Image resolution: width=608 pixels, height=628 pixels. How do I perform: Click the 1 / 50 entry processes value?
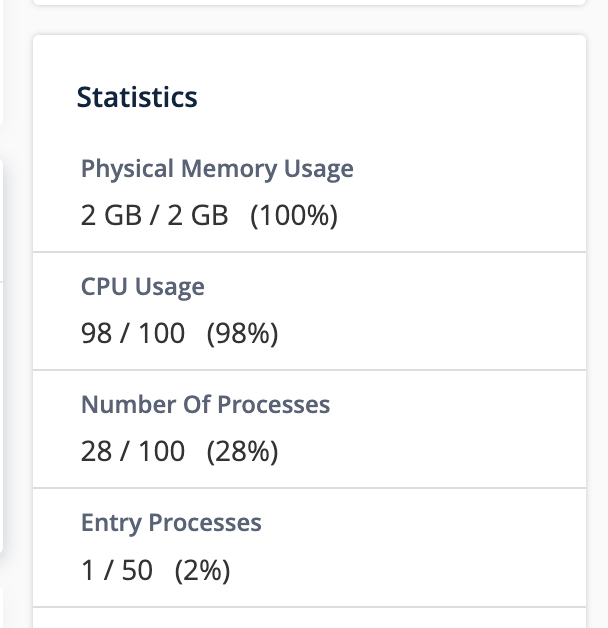pyautogui.click(x=117, y=570)
